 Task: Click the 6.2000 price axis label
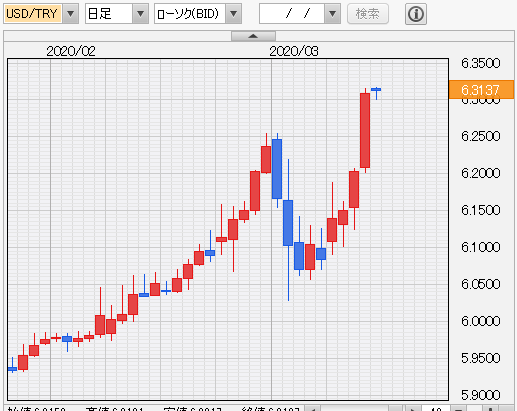480,173
